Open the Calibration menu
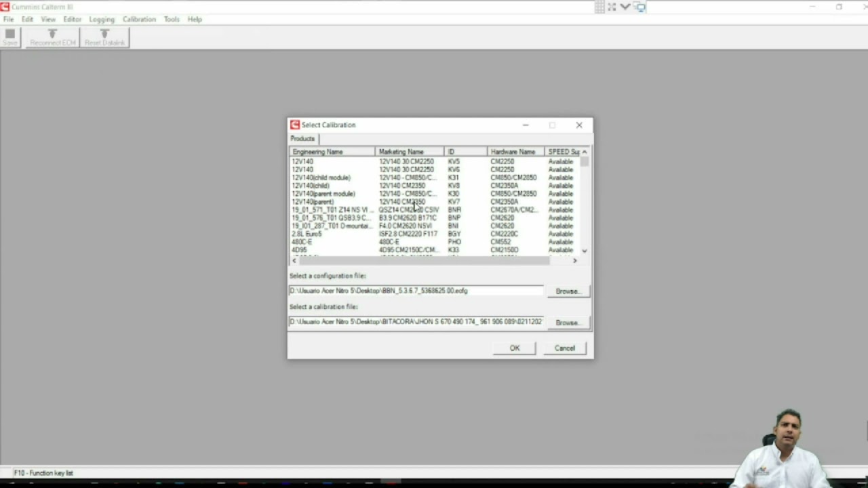868x488 pixels. [x=139, y=19]
